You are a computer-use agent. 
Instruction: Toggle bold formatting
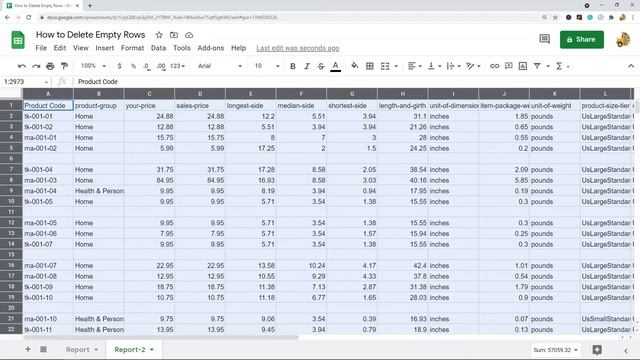point(293,66)
